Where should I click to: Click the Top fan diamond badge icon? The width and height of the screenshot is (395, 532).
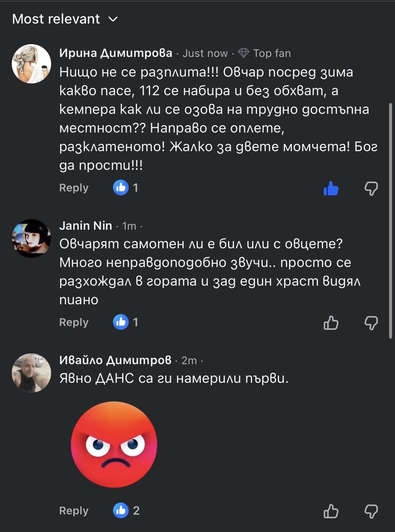coord(243,53)
